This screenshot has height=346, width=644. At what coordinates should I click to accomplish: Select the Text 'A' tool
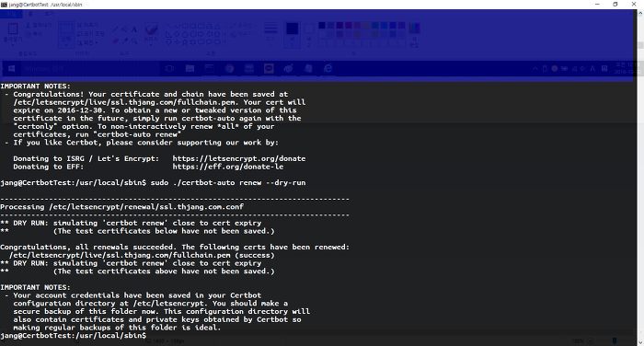click(x=134, y=29)
